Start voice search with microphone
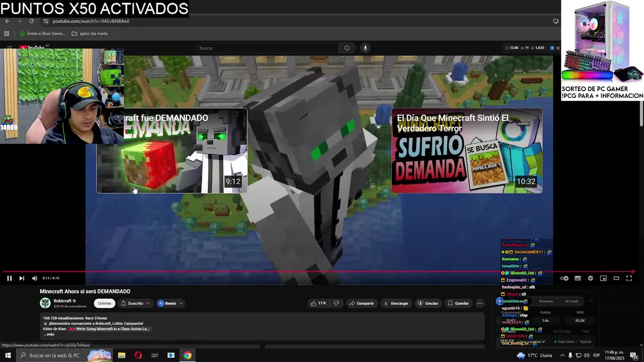 tap(365, 48)
